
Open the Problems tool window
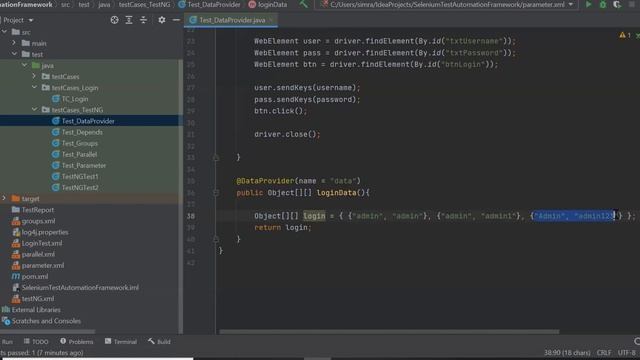pyautogui.click(x=77, y=342)
